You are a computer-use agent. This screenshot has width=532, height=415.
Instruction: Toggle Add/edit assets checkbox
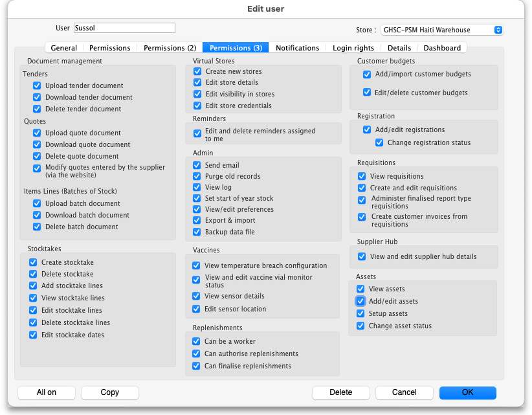point(360,301)
